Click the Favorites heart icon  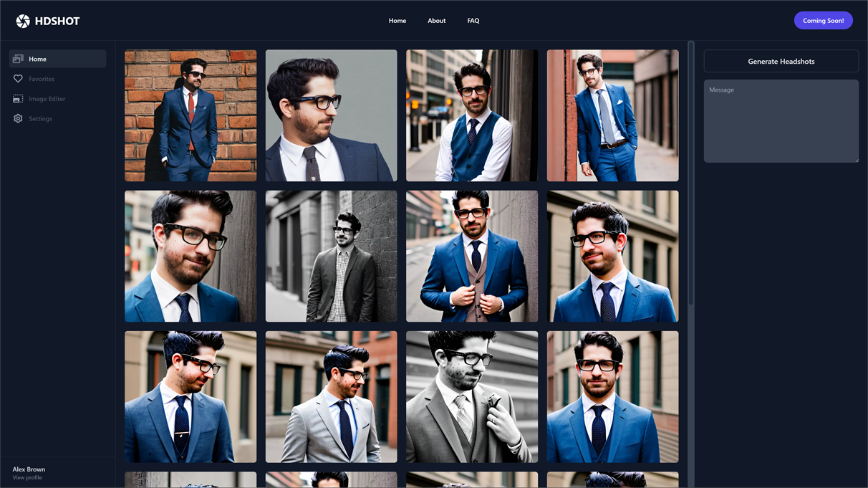pyautogui.click(x=18, y=79)
